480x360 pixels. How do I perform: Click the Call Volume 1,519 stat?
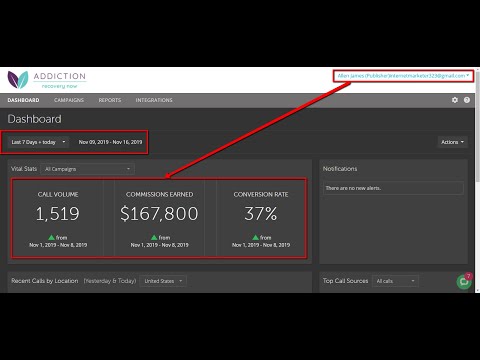pos(58,214)
